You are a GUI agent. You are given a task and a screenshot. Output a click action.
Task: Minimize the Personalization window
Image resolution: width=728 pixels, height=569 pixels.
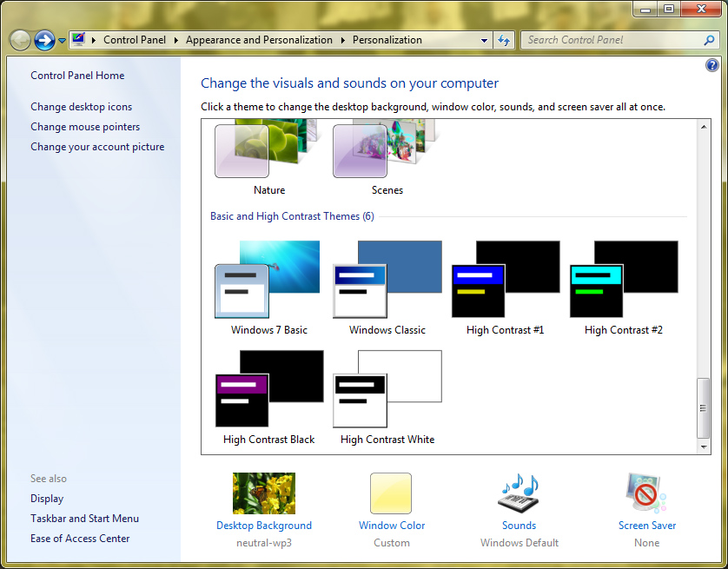pos(645,9)
